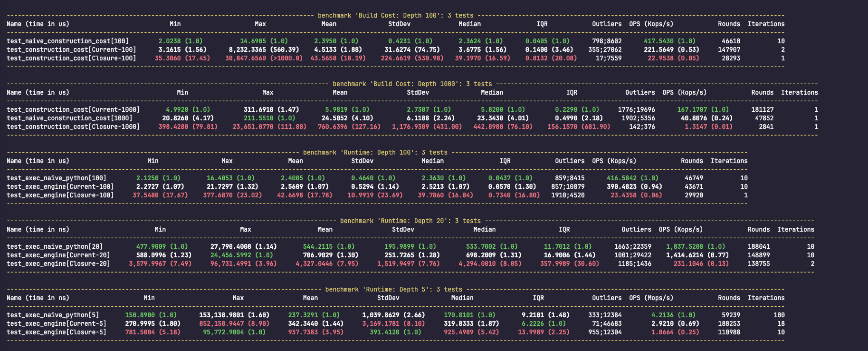Click the 'Runtime: Depth 5' benchmark title
Viewport: 868px width, 351px height.
(393, 289)
